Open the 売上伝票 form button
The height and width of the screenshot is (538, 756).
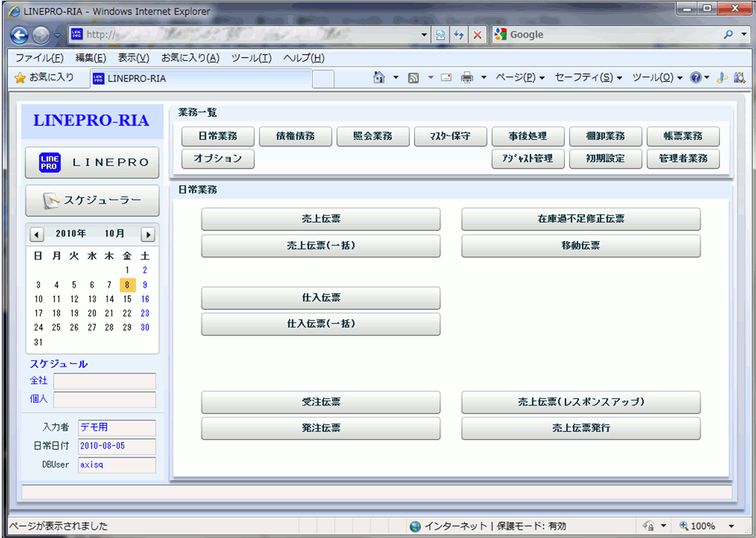[321, 219]
